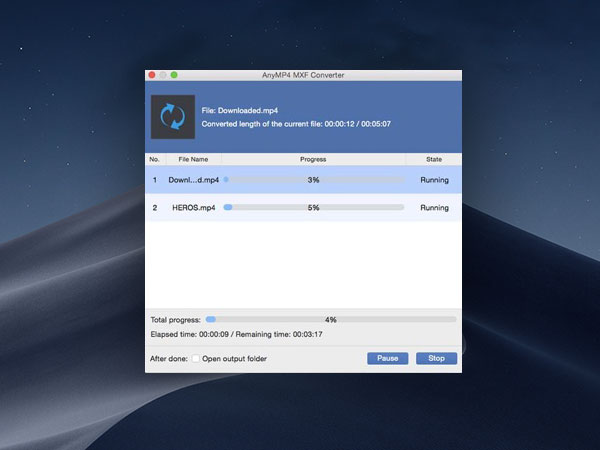This screenshot has width=600, height=450.
Task: Close the AnyMP4 MXF Converter window
Action: point(152,75)
